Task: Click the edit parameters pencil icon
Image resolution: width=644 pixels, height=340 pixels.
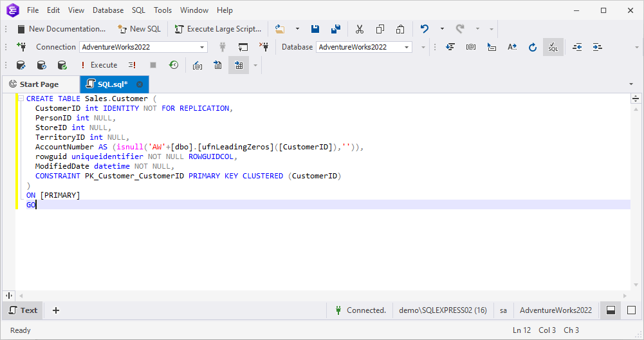Action: [x=198, y=65]
